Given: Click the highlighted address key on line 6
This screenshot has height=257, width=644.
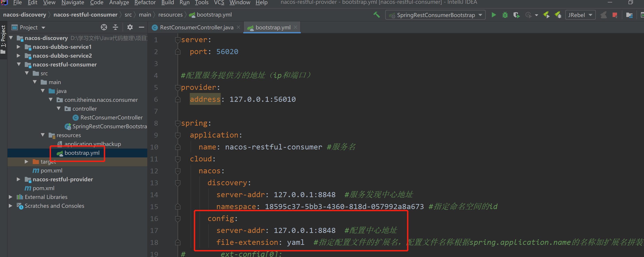Looking at the screenshot, I should coord(205,99).
